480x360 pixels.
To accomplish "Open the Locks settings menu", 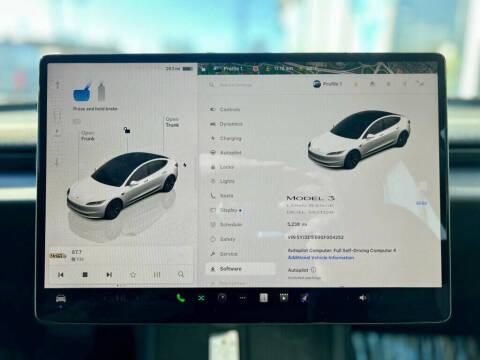I will (222, 167).
